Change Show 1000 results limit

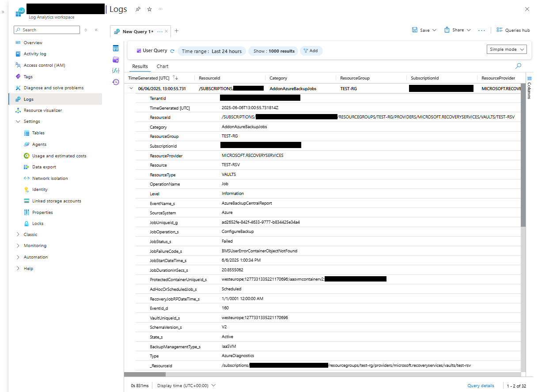coord(274,51)
